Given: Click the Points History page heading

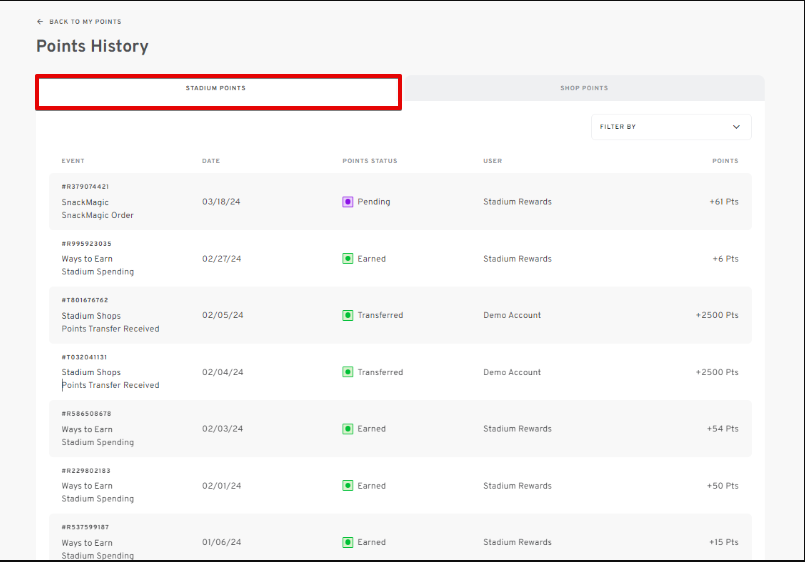Looking at the screenshot, I should point(92,46).
